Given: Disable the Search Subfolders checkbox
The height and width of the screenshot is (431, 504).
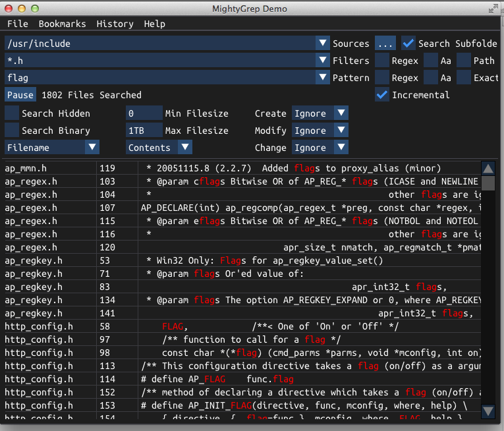Looking at the screenshot, I should click(408, 43).
